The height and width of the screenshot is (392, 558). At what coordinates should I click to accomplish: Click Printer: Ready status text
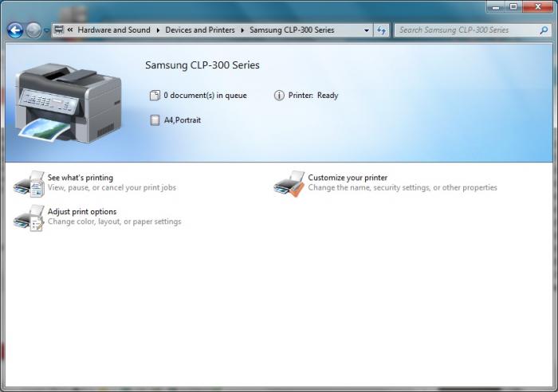point(313,96)
